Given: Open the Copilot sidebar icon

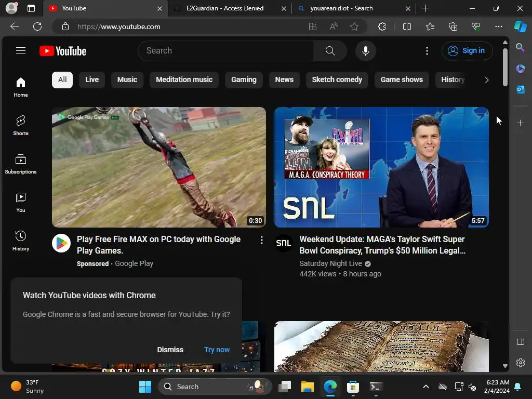Looking at the screenshot, I should pyautogui.click(x=521, y=26).
